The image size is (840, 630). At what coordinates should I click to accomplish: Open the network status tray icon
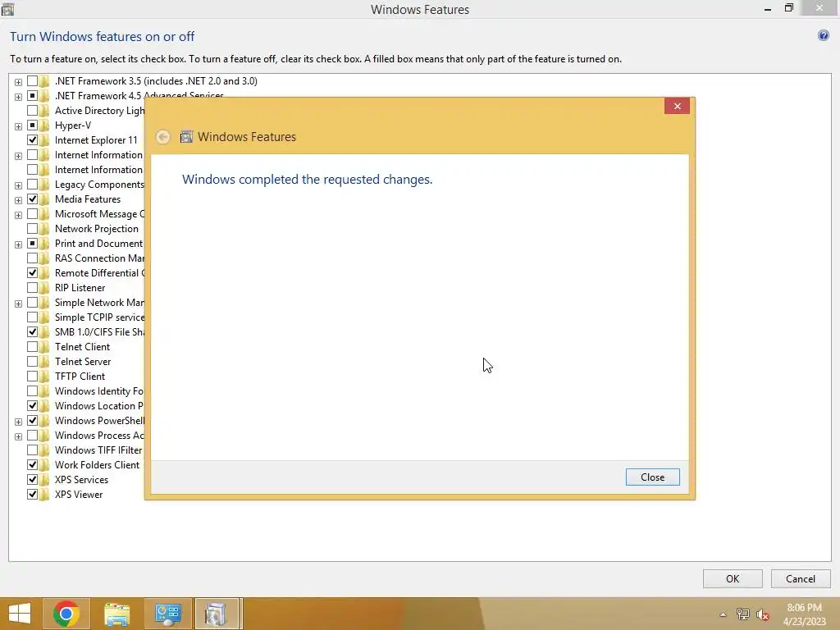coord(742,614)
